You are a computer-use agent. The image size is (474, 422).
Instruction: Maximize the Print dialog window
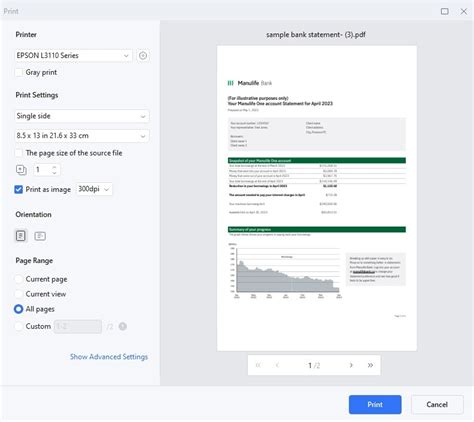tap(445, 11)
